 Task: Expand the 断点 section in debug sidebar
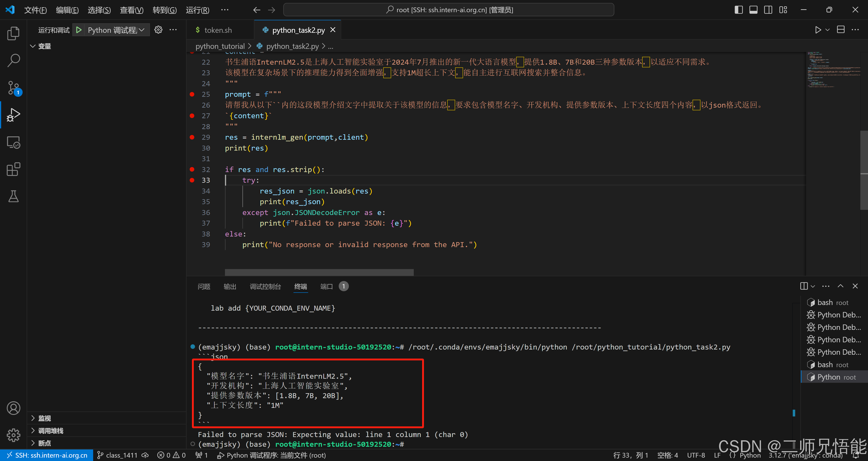tap(44, 443)
